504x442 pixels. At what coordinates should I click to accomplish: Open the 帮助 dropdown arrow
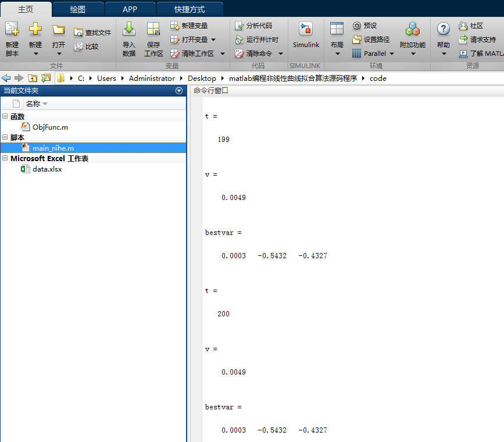[444, 54]
